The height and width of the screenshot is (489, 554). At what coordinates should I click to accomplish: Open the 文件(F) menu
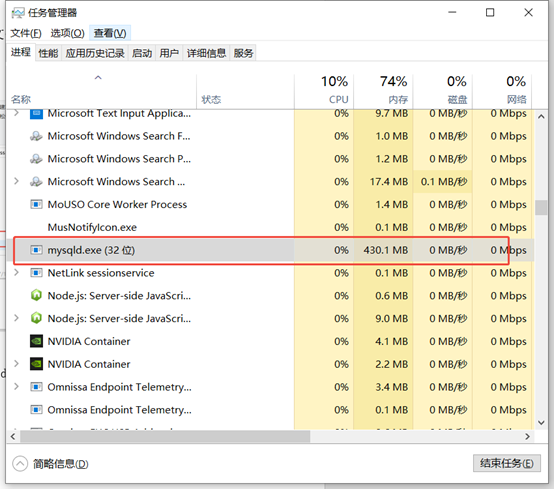(26, 33)
